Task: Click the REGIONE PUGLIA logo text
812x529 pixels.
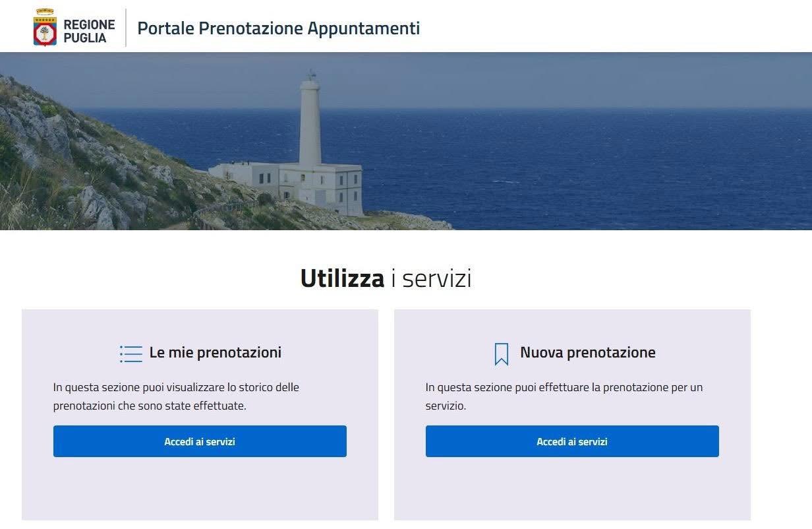Action: [89, 31]
